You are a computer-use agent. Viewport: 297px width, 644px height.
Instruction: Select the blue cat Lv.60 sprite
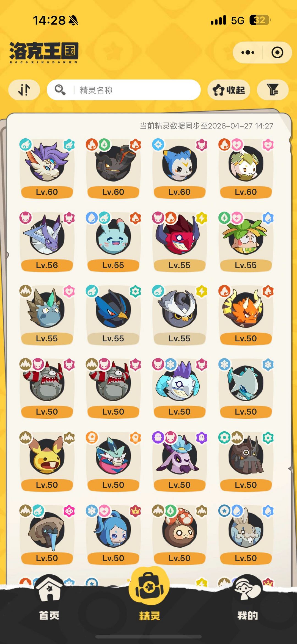(180, 168)
